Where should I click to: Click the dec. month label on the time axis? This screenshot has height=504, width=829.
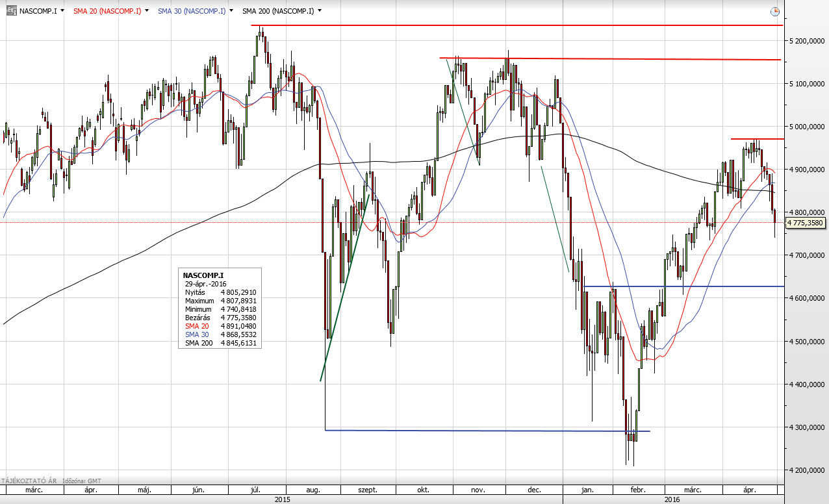click(536, 490)
